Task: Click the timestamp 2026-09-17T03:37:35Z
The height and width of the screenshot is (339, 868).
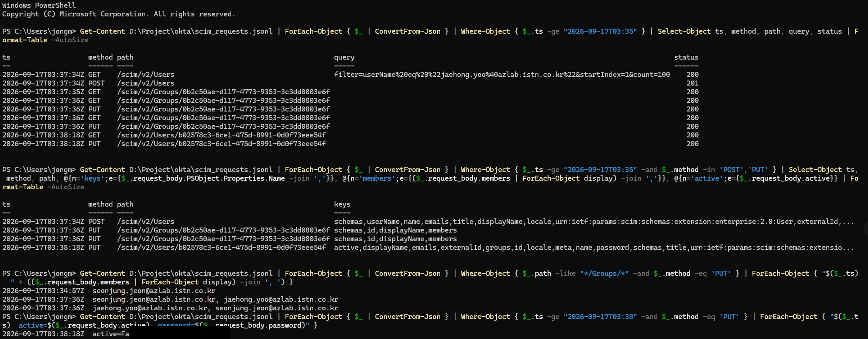Action: pyautogui.click(x=43, y=92)
